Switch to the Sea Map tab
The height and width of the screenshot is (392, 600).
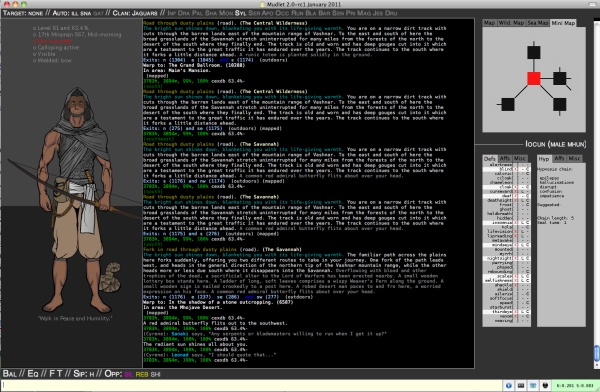[538, 23]
